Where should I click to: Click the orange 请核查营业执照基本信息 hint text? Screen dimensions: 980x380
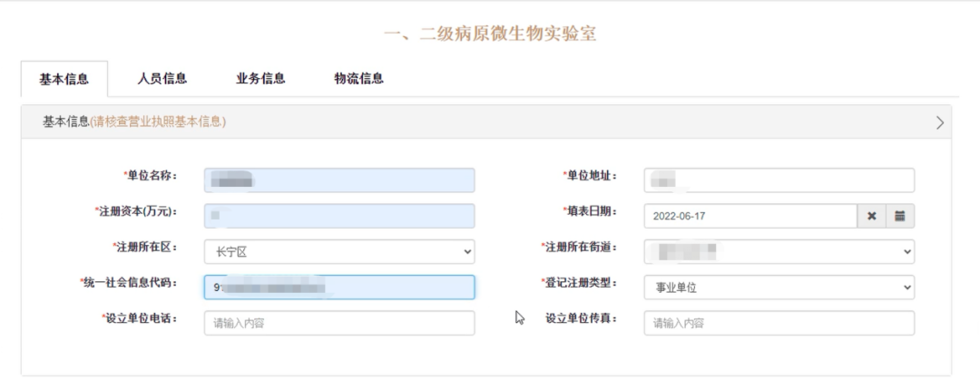[159, 122]
